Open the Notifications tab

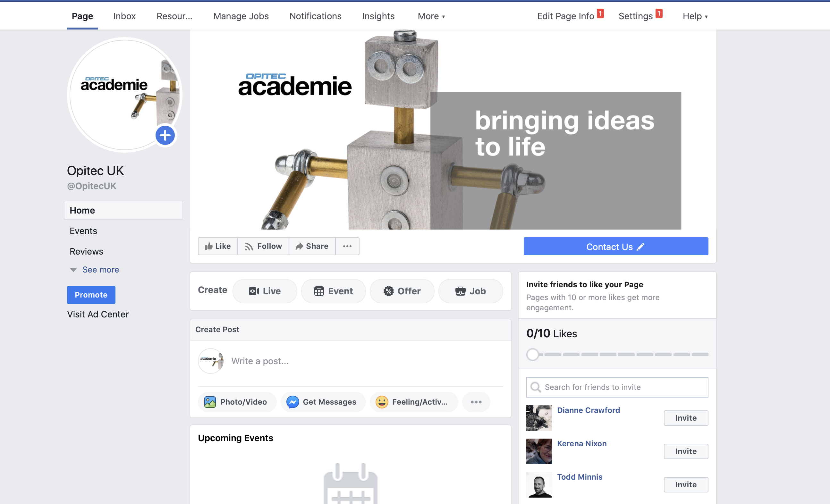point(315,16)
